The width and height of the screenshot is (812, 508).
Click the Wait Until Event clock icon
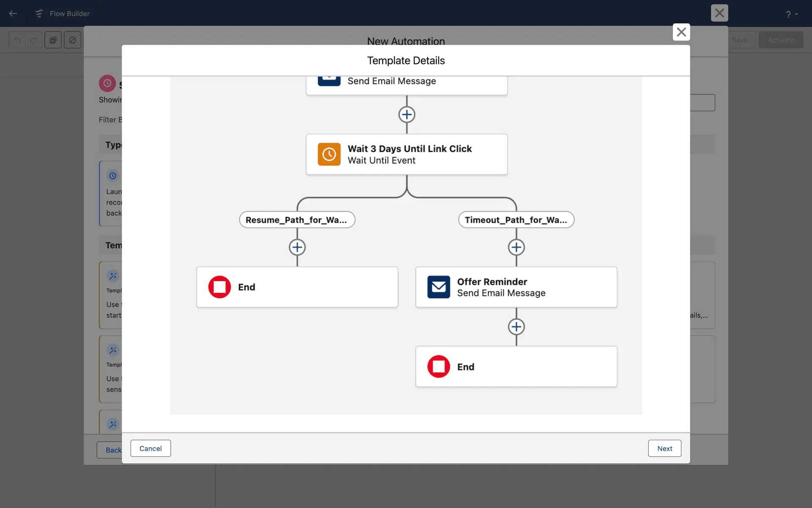pyautogui.click(x=329, y=155)
